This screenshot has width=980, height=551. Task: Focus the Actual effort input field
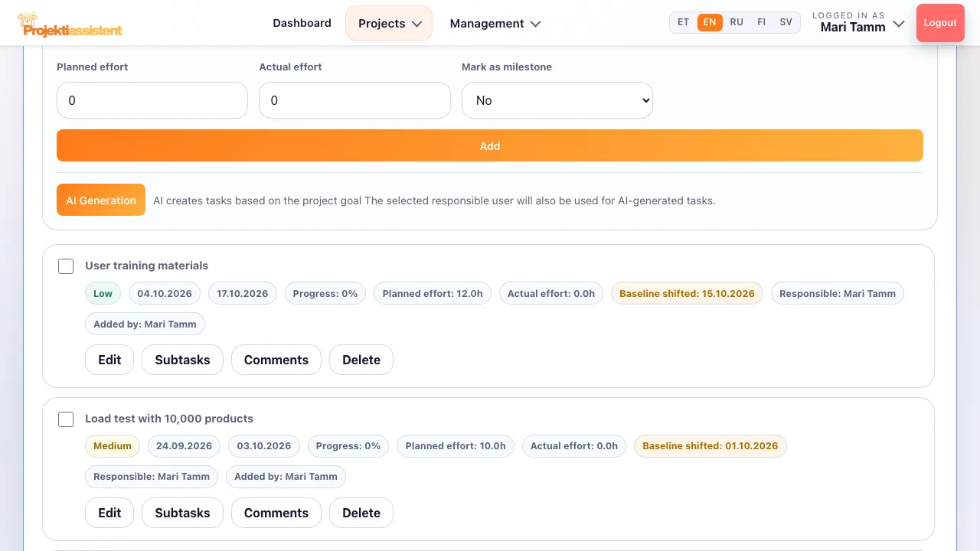(x=354, y=100)
